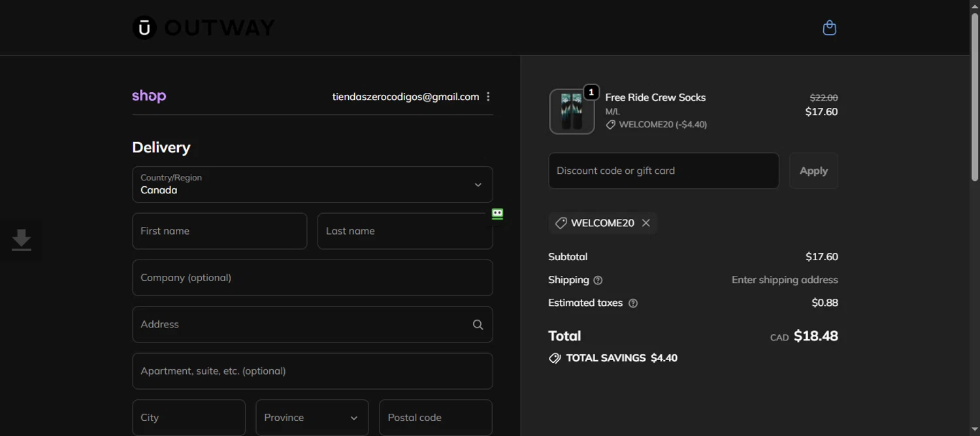Focus the discount code or gift card field
This screenshot has height=436, width=980.
[664, 171]
